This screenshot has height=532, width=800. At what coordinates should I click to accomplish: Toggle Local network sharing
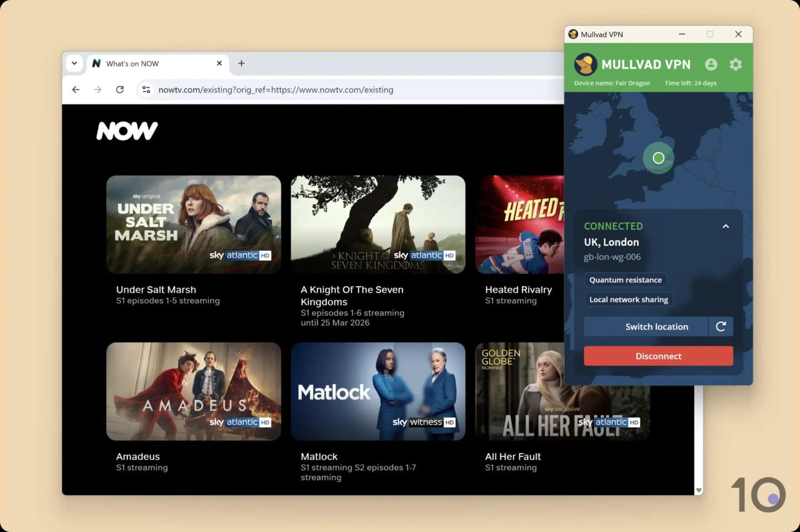pos(628,299)
